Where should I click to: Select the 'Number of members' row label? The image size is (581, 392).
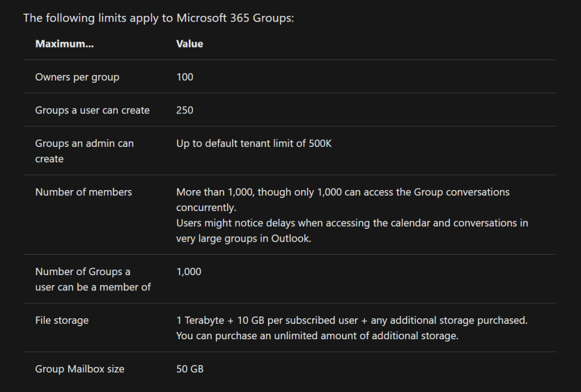83,192
